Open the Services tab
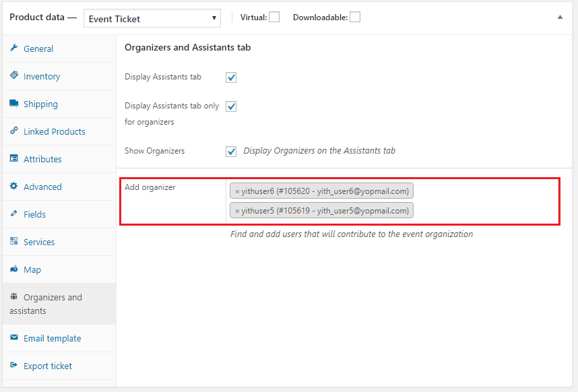This screenshot has height=392, width=578. (39, 242)
